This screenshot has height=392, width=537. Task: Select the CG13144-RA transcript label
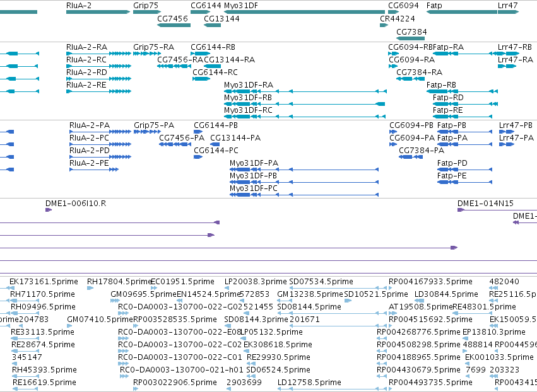(230, 59)
